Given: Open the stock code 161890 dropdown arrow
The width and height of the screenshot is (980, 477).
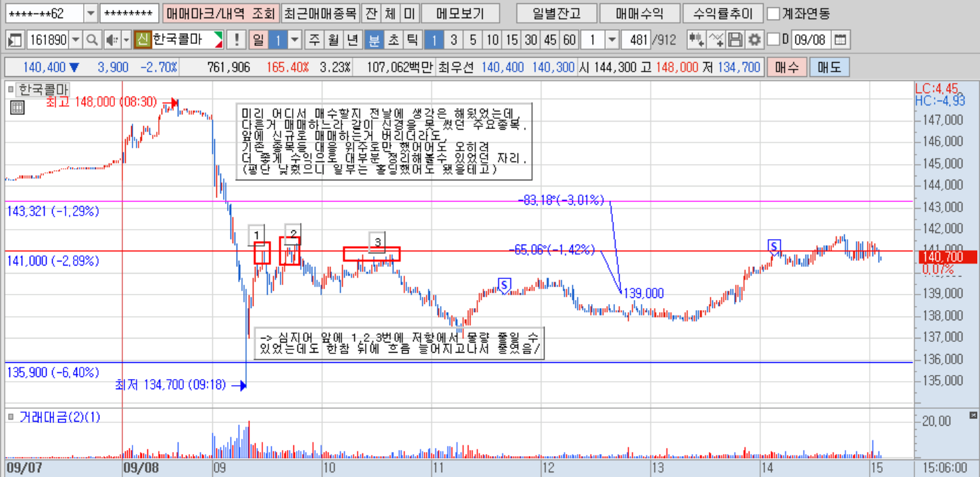Looking at the screenshot, I should tap(76, 40).
